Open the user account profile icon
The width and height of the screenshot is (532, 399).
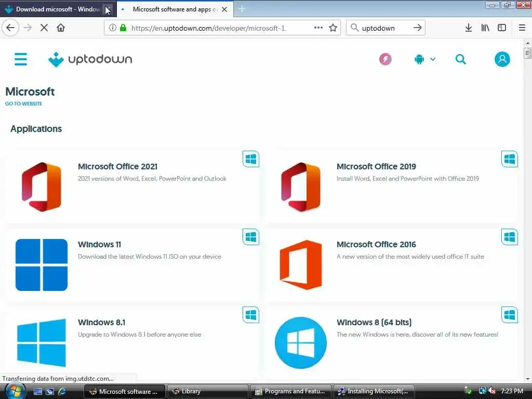tap(502, 59)
